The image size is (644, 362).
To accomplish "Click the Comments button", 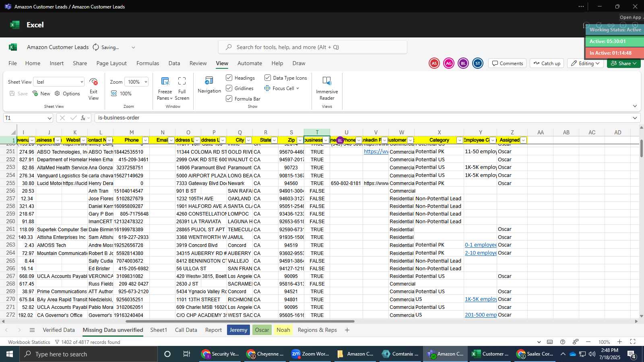I will [507, 63].
